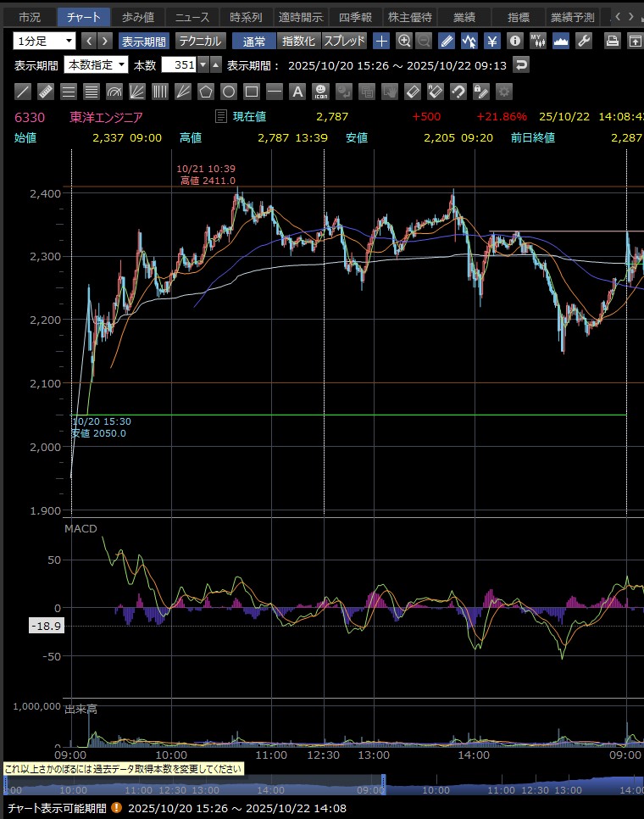This screenshot has width=644, height=819.
Task: Pick the pentagon shape drawing tool
Action: [205, 92]
